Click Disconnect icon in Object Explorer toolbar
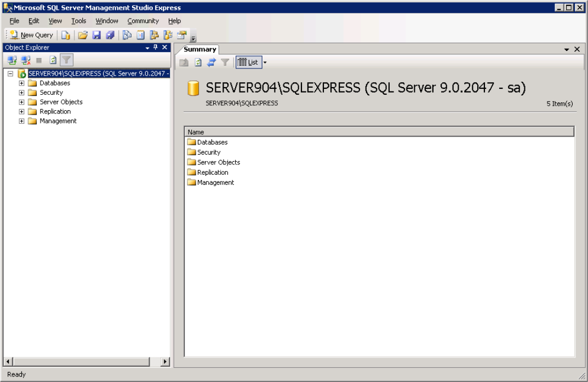This screenshot has height=382, width=588. [25, 60]
